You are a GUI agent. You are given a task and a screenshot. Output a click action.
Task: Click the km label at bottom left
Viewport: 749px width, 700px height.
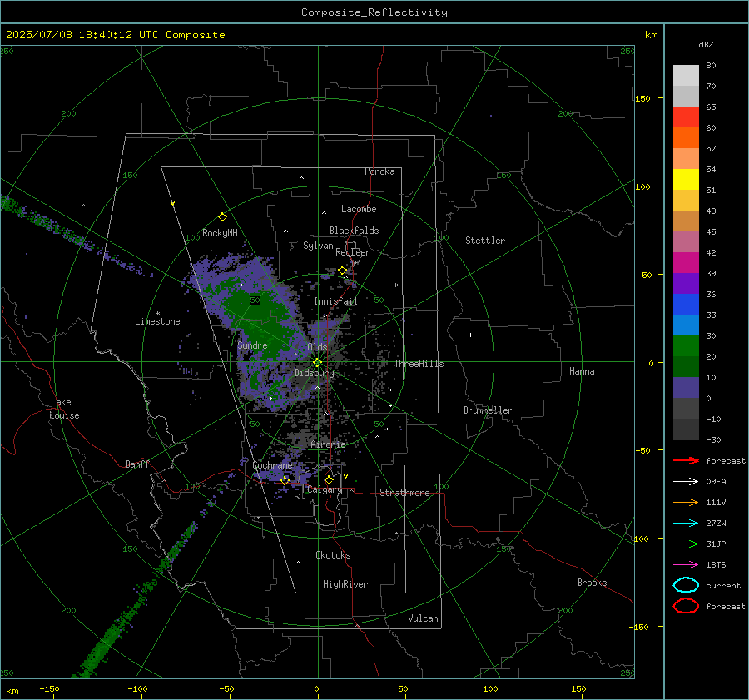12,691
